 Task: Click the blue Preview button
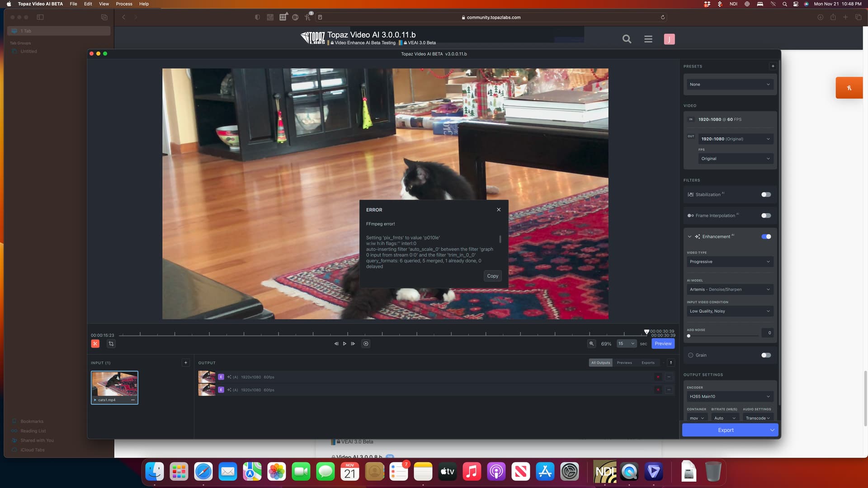click(663, 344)
